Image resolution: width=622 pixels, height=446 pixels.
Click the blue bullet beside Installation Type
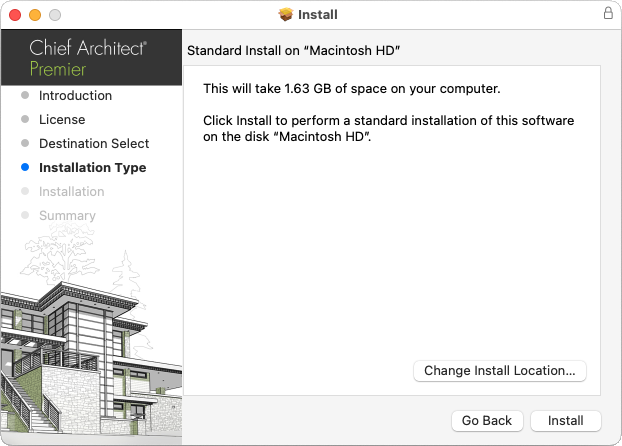25,167
